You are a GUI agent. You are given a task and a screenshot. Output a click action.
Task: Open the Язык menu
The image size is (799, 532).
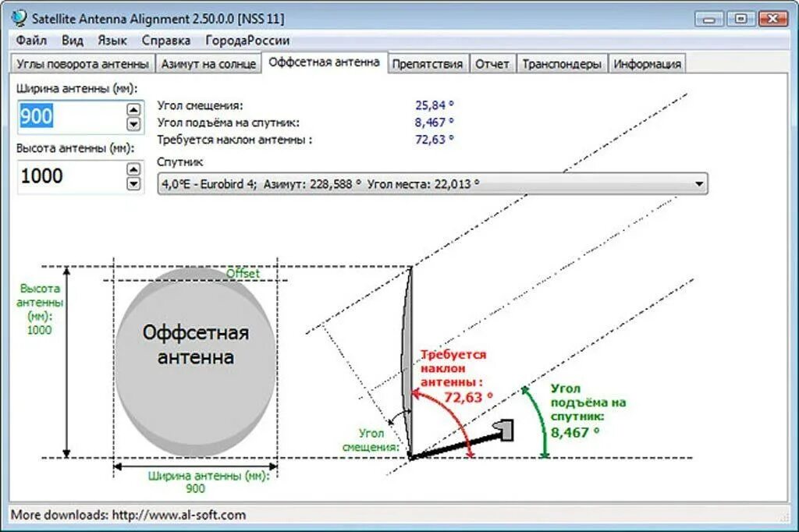coord(112,41)
